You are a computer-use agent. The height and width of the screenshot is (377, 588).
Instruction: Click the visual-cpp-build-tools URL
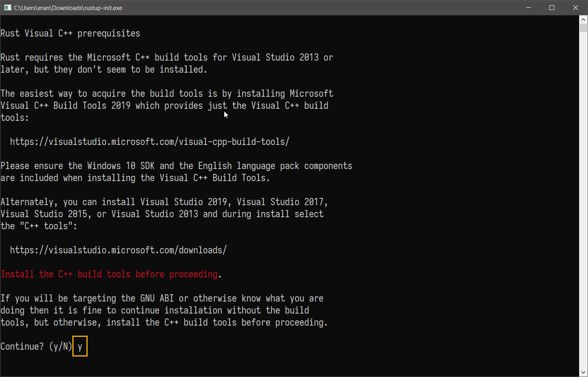click(x=150, y=142)
